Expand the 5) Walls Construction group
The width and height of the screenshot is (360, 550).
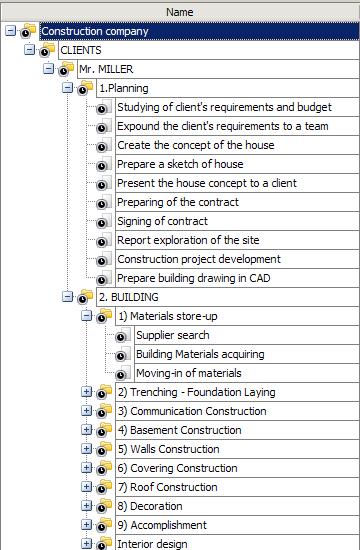click(86, 448)
